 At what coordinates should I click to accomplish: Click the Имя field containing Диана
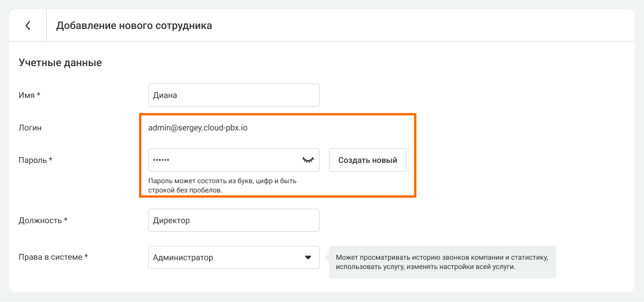pos(233,95)
